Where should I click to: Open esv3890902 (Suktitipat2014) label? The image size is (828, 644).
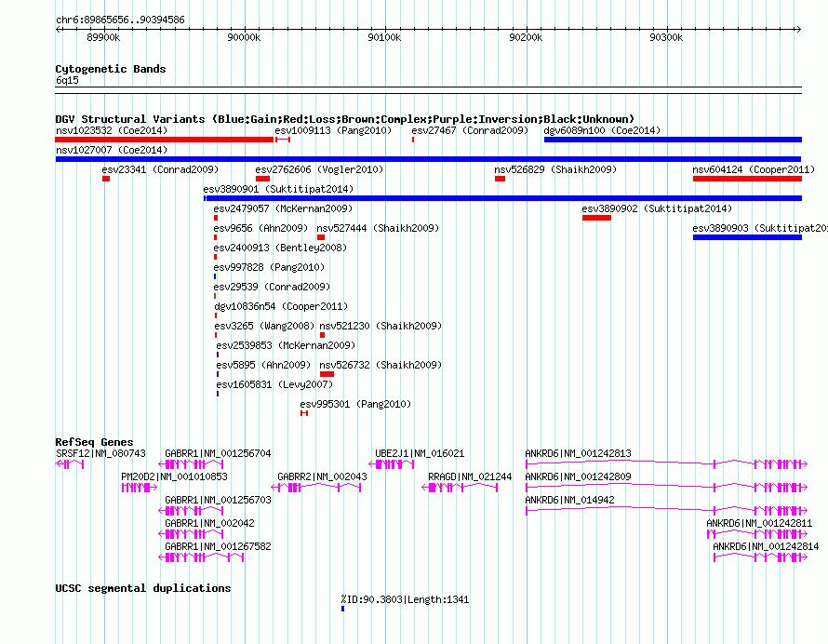click(x=657, y=208)
